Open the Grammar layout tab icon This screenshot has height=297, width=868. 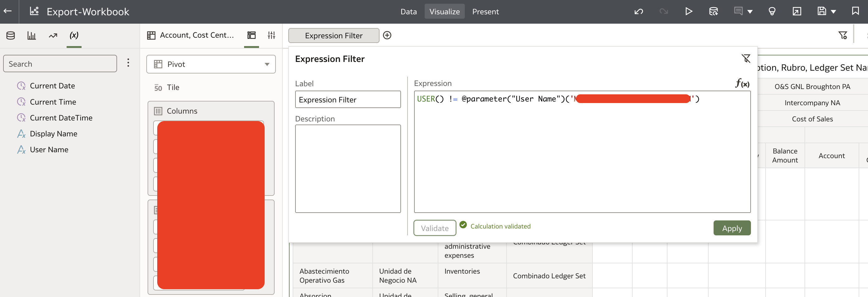point(251,35)
